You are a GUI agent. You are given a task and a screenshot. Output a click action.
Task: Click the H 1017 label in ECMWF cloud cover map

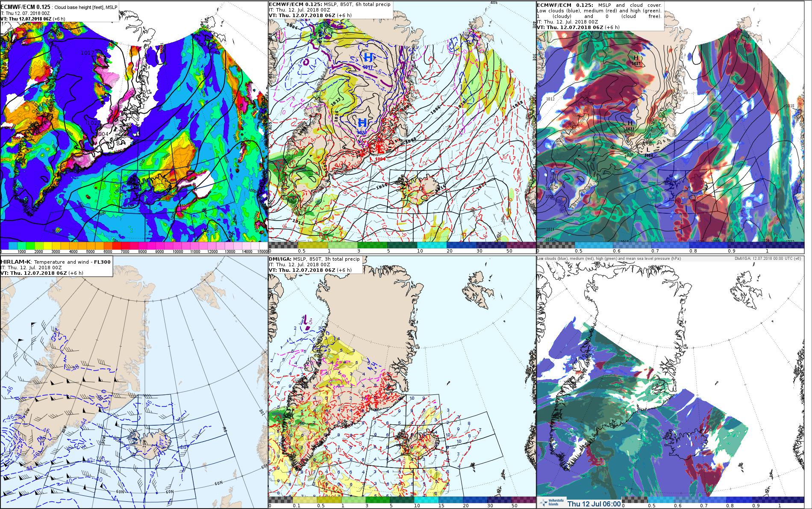tap(636, 60)
